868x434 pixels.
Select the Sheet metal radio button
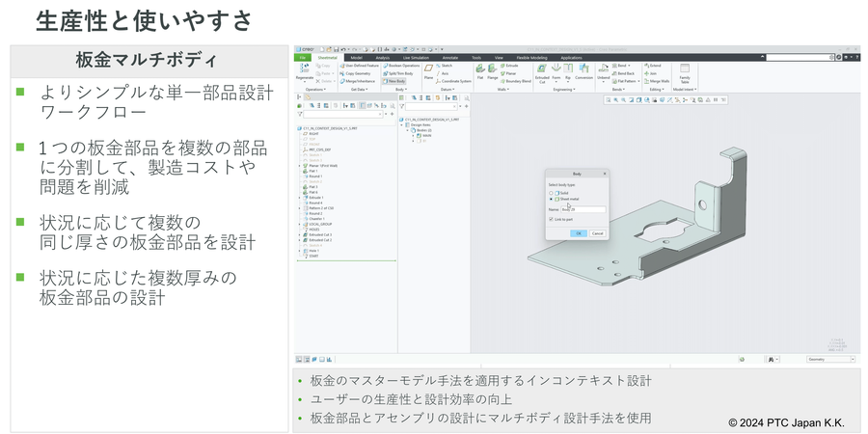coord(551,199)
